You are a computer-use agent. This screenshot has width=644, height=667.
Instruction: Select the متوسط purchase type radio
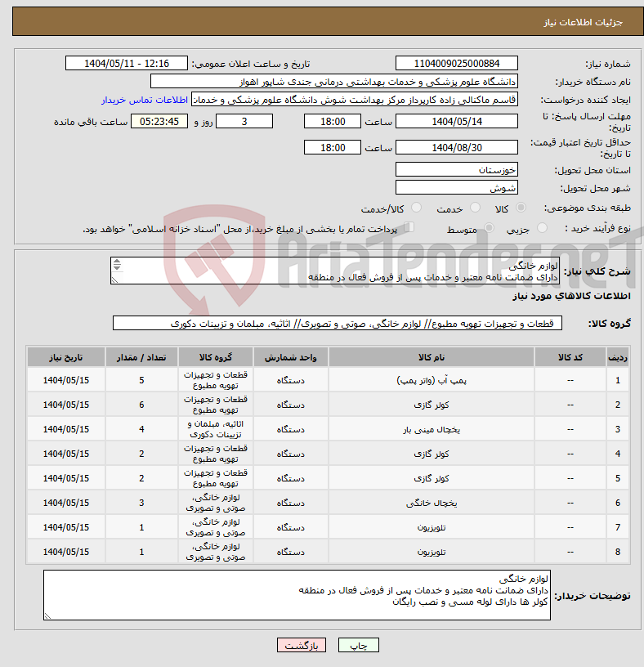(x=489, y=228)
